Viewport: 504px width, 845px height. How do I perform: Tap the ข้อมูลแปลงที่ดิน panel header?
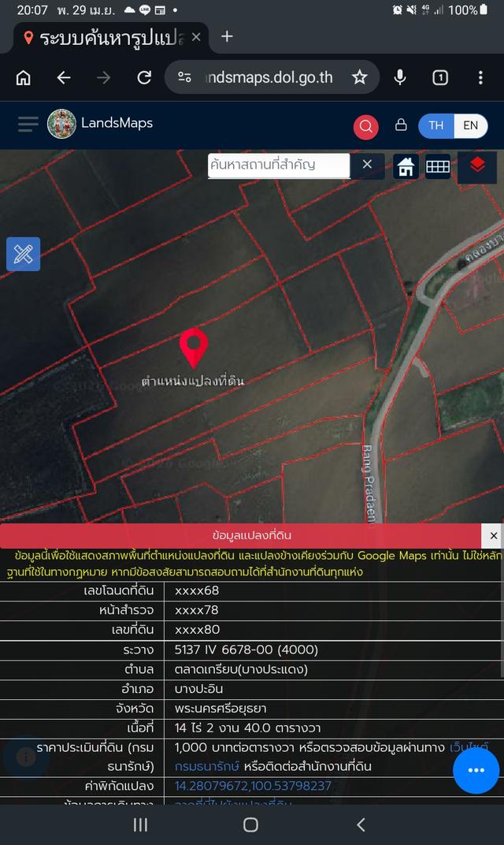pyautogui.click(x=241, y=536)
